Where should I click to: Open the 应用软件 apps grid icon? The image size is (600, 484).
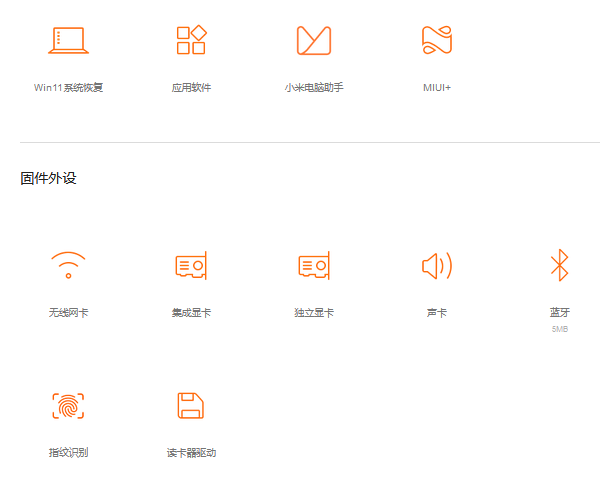[191, 41]
